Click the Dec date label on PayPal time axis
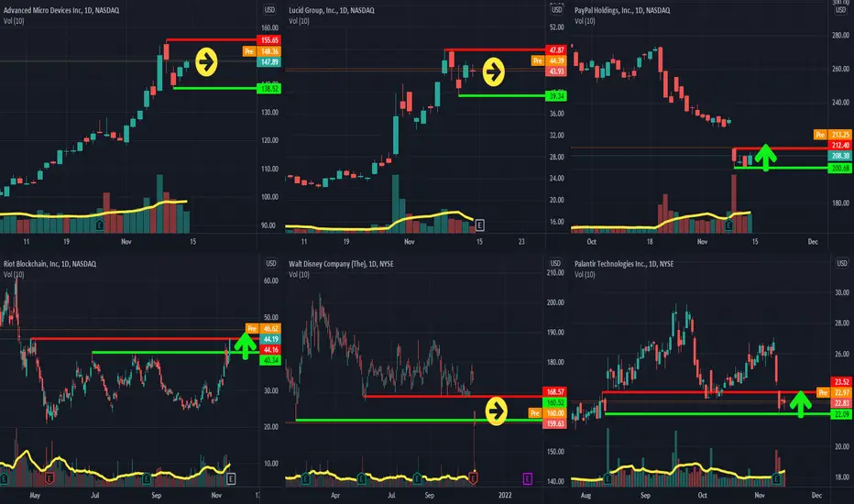The height and width of the screenshot is (504, 854). tap(813, 241)
